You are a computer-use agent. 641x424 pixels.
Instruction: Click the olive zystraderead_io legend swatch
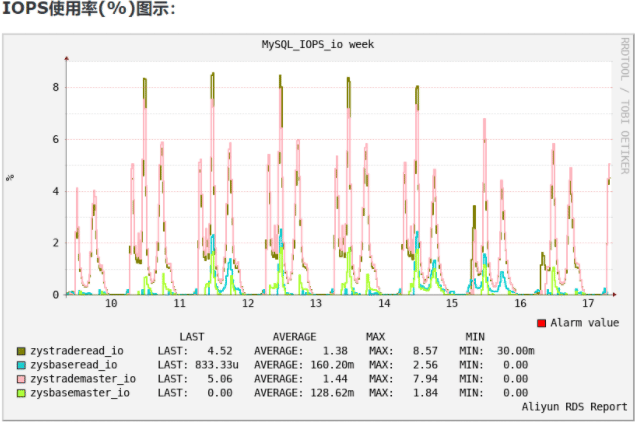[21, 351]
